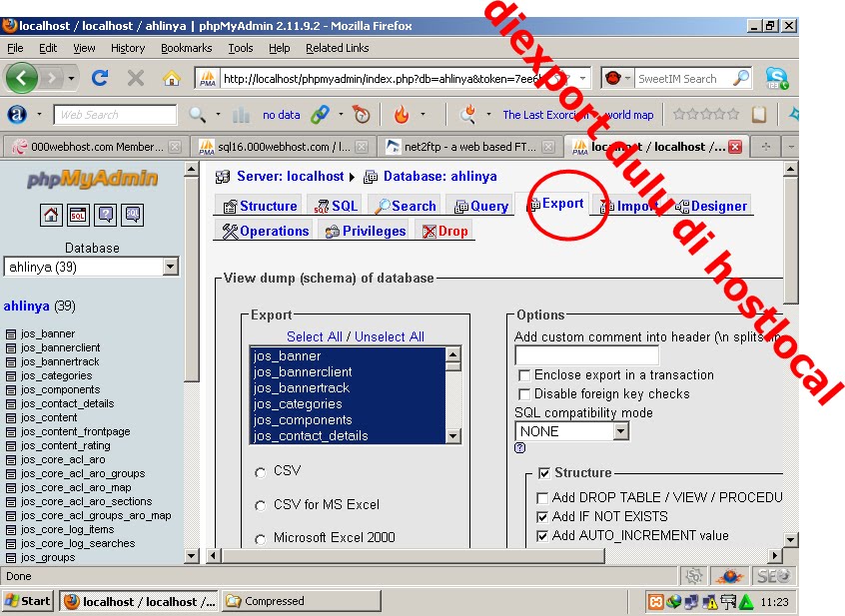
Task: Open the SQL query window icon
Action: [x=78, y=215]
